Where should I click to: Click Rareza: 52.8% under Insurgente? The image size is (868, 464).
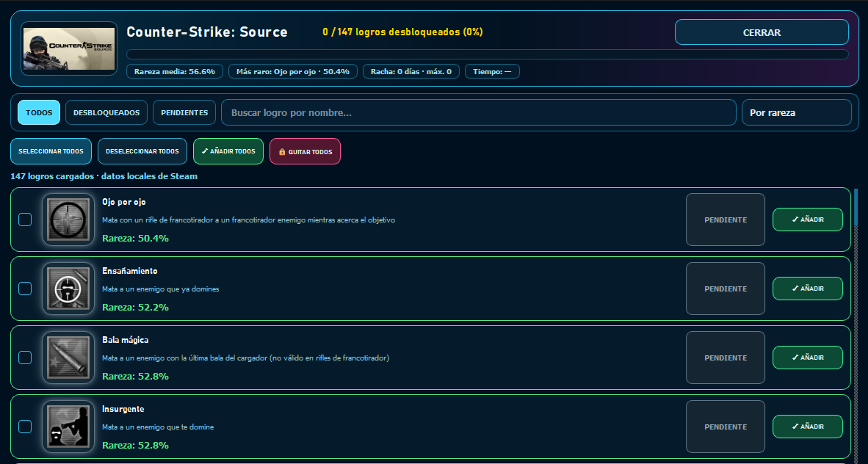click(136, 445)
